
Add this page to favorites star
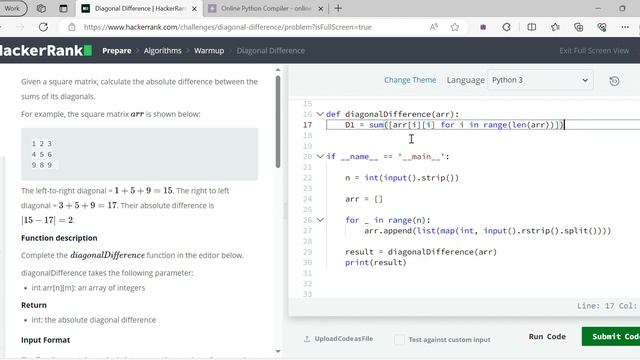pos(455,27)
